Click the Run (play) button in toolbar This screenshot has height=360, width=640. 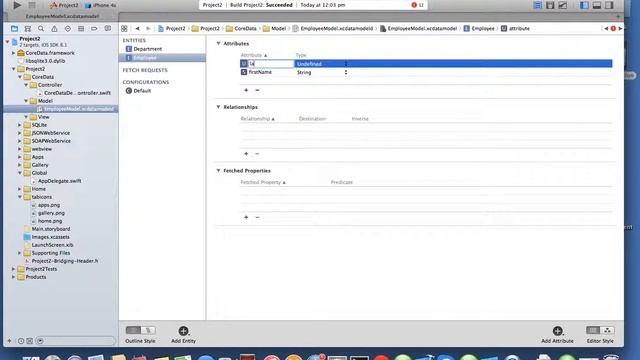(17, 5)
